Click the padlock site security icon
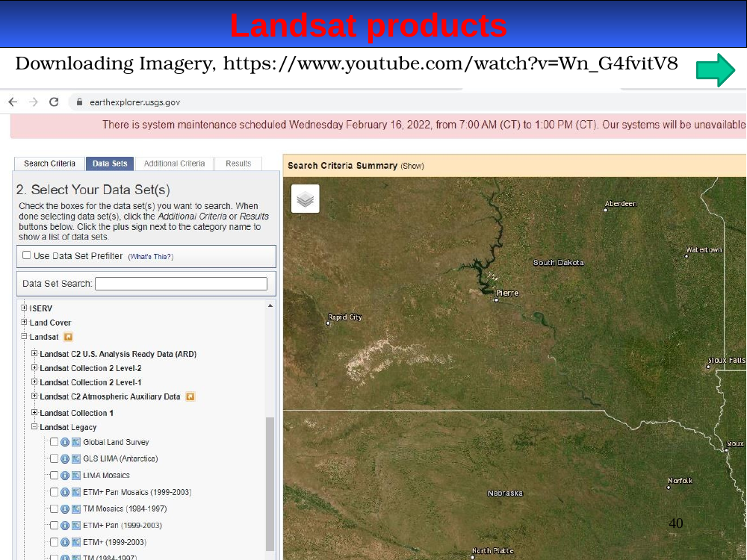The image size is (747, 560). (x=80, y=102)
